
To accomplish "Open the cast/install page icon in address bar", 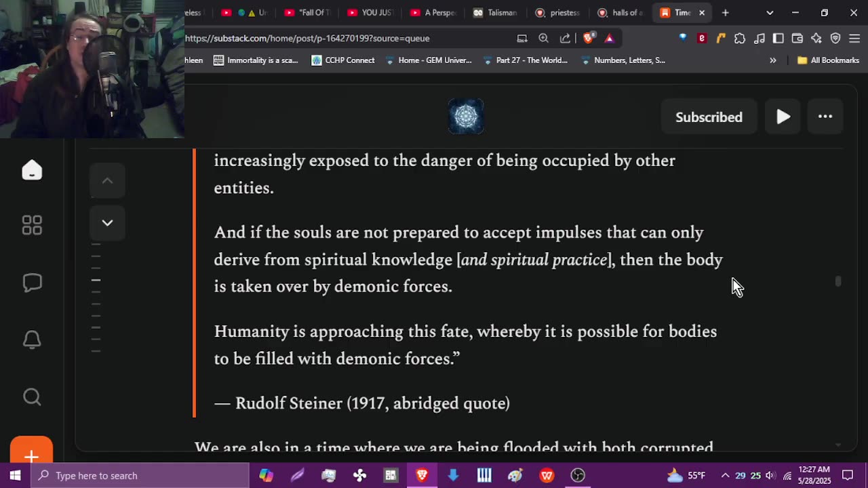I will click(522, 38).
